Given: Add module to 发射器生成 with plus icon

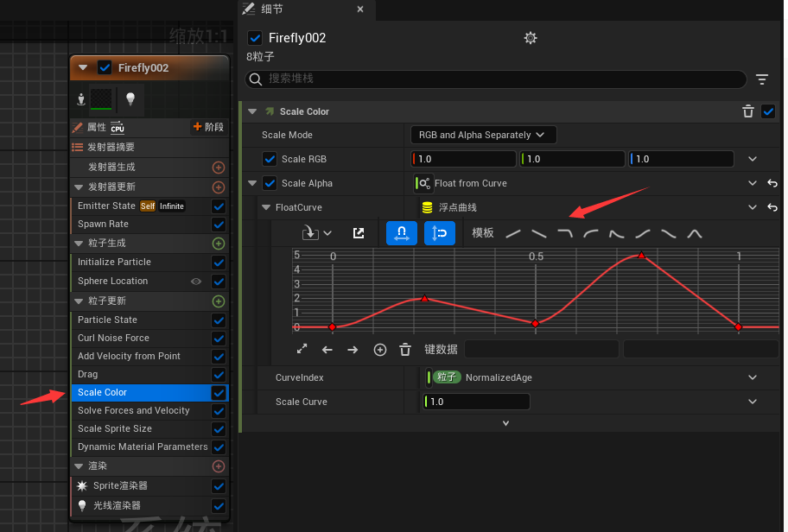Looking at the screenshot, I should click(218, 168).
